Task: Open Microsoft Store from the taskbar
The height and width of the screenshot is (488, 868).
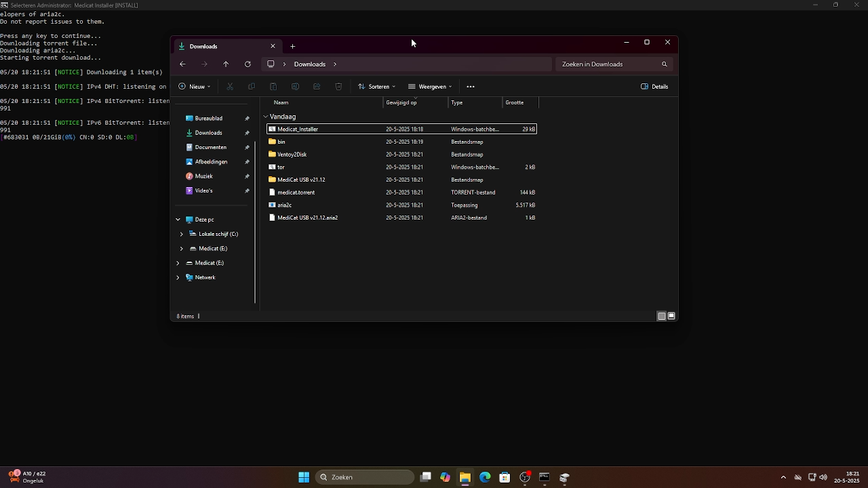Action: (x=505, y=477)
